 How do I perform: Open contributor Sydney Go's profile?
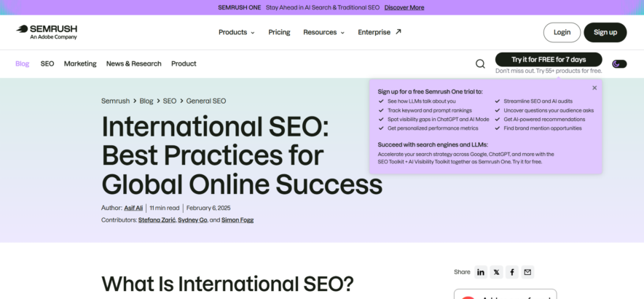tap(192, 220)
